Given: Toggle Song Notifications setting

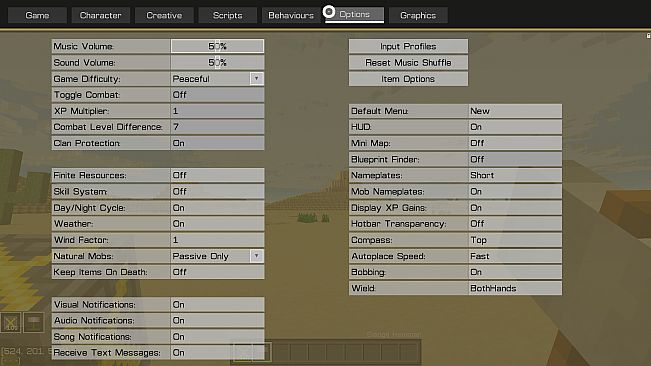Looking at the screenshot, I should click(217, 337).
